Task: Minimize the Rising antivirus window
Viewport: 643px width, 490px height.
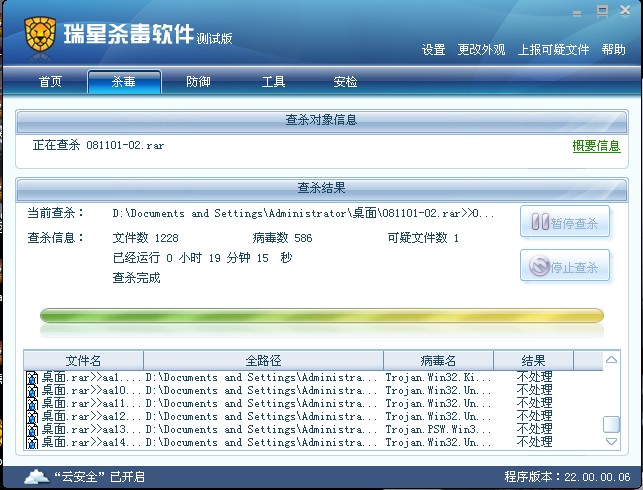Action: tap(577, 12)
